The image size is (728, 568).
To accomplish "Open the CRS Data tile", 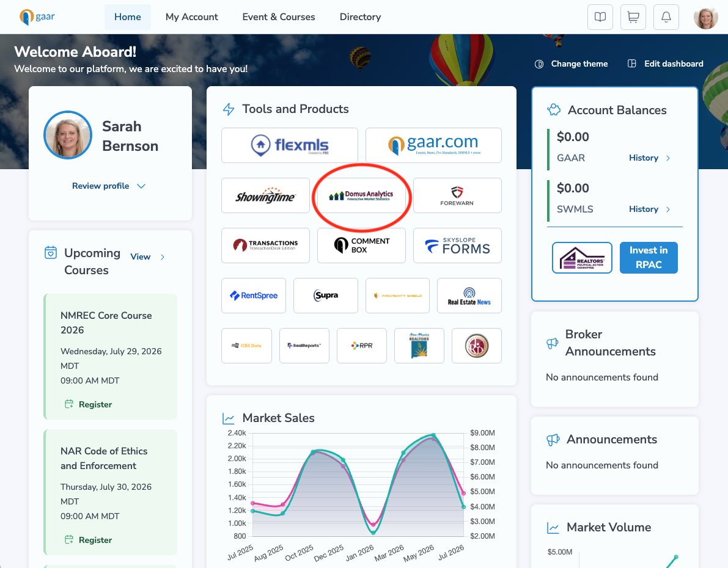I will point(246,346).
